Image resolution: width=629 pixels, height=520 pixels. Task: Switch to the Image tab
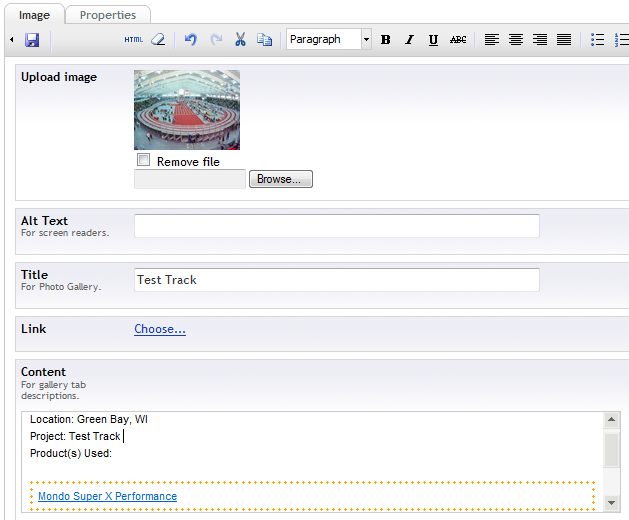pyautogui.click(x=34, y=15)
